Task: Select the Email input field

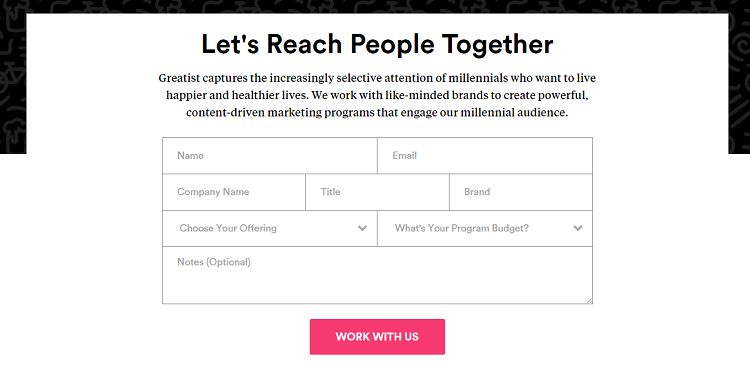Action: [485, 155]
